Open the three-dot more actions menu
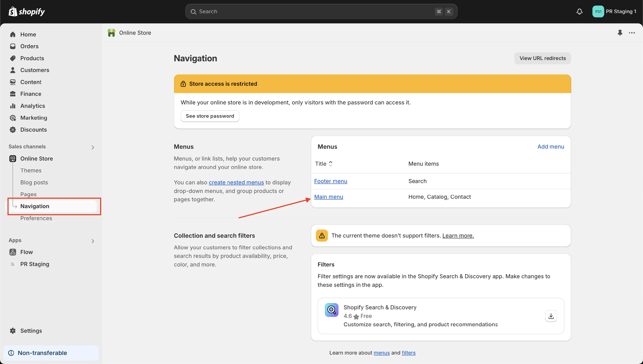This screenshot has height=364, width=643. click(x=632, y=33)
